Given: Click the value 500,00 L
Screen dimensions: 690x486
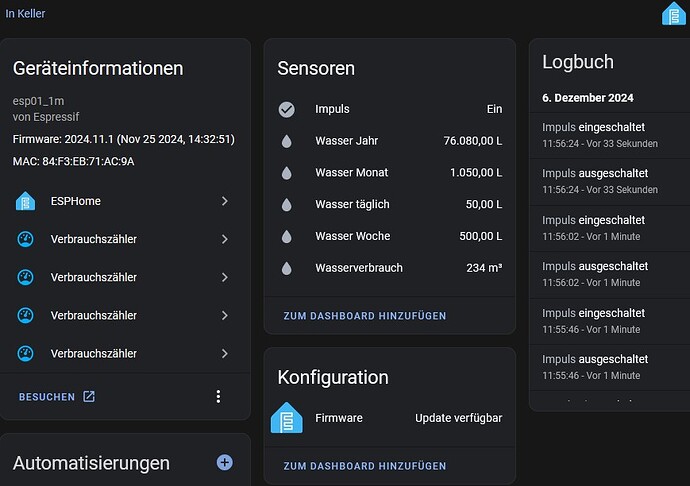Looking at the screenshot, I should (x=481, y=236).
